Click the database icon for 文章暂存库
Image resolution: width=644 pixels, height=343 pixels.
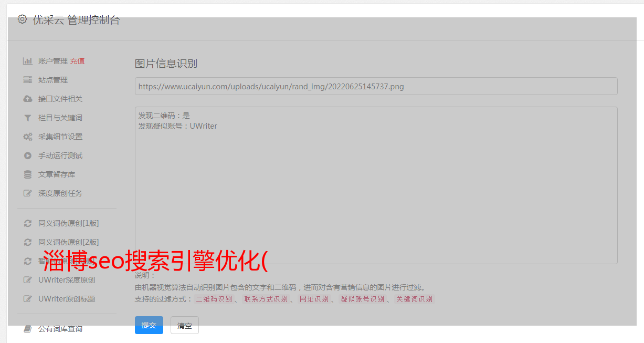point(28,174)
